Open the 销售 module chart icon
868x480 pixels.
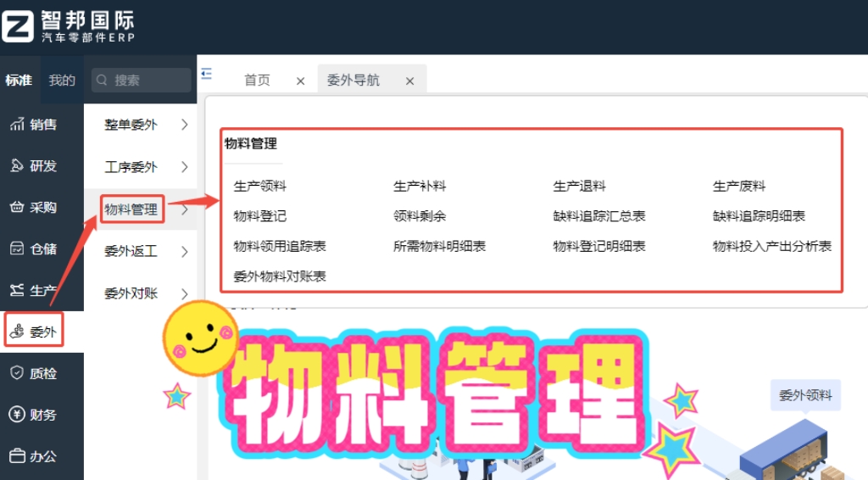tap(17, 124)
